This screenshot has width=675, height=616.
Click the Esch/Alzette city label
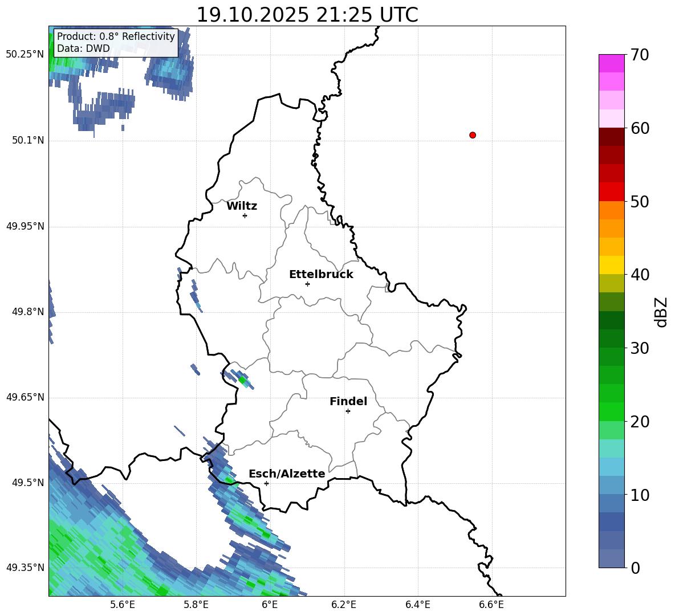tap(287, 474)
